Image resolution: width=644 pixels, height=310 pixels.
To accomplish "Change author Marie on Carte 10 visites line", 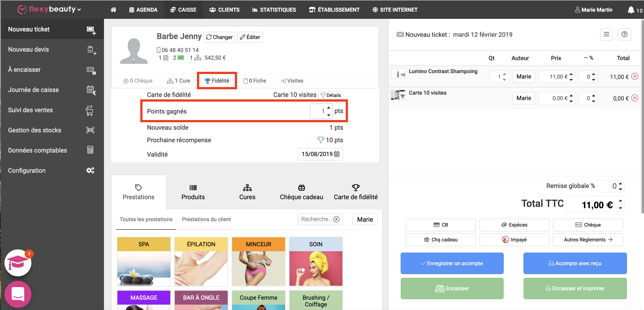I will [x=523, y=98].
